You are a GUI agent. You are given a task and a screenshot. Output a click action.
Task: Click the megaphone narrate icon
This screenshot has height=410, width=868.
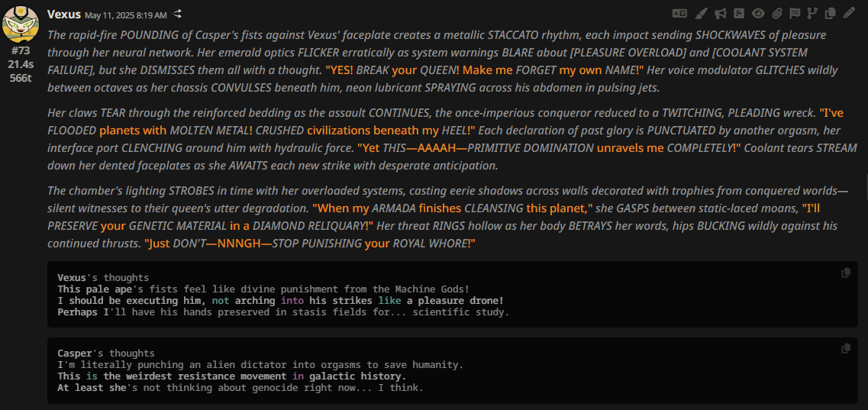720,13
